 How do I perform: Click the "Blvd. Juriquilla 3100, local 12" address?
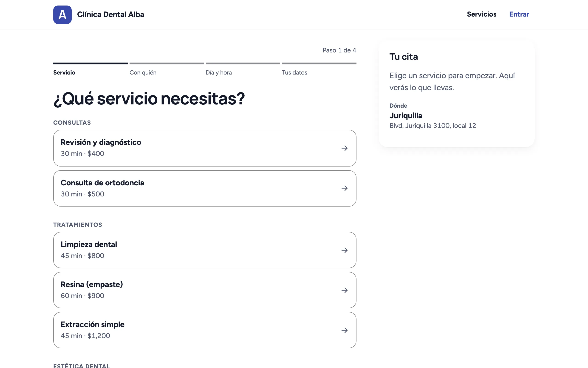(433, 126)
